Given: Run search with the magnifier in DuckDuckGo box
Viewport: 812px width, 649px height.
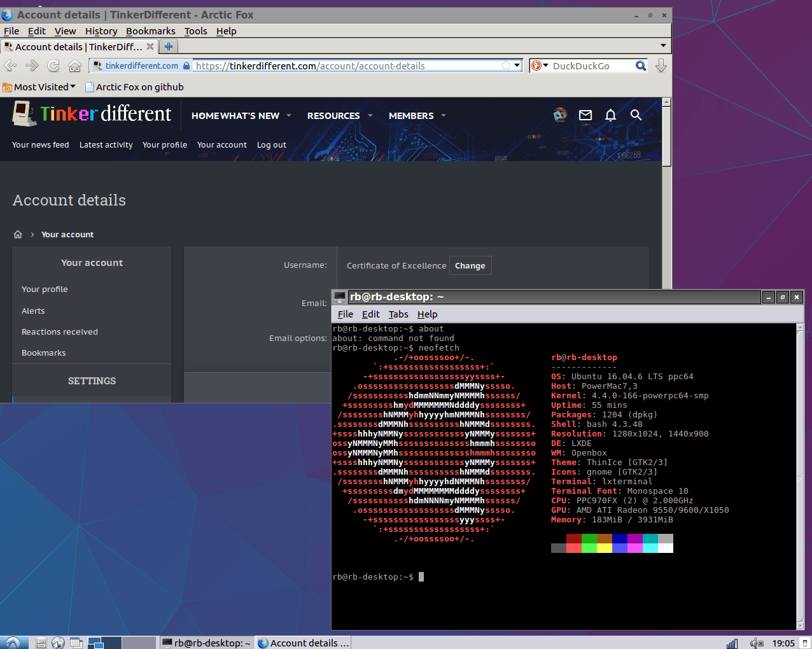Looking at the screenshot, I should tap(641, 66).
